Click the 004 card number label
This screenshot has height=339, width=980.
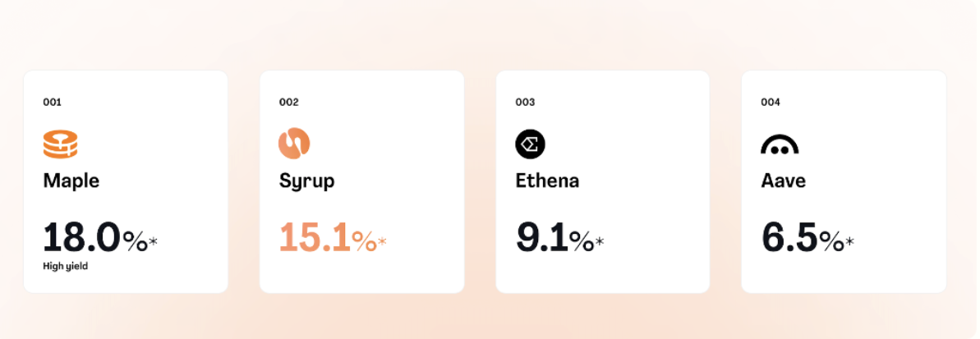(x=771, y=103)
